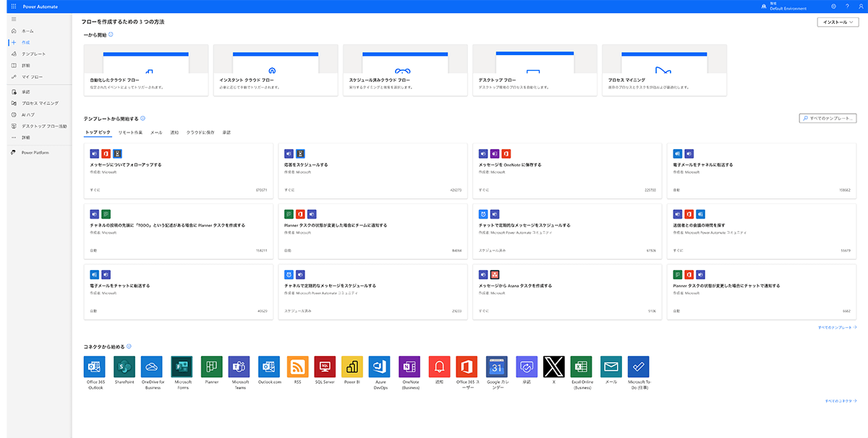Open template 応答をスケジュールする
The width and height of the screenshot is (868, 438).
pyautogui.click(x=373, y=170)
